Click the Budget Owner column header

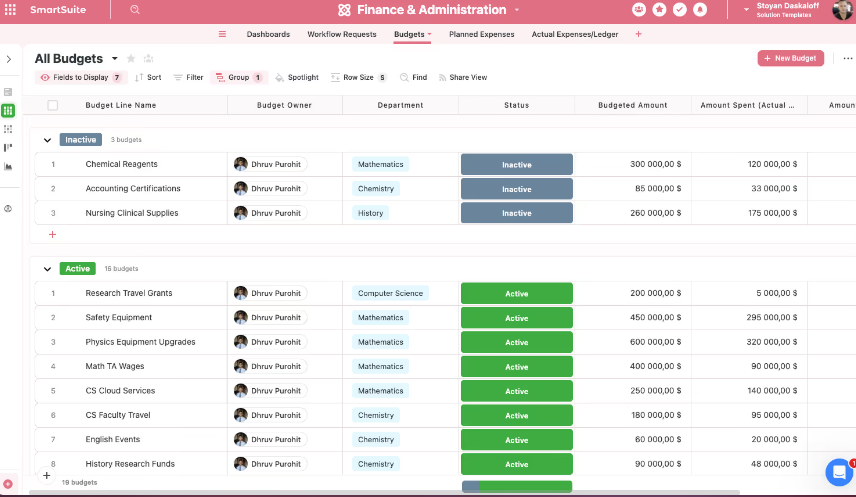coord(284,105)
